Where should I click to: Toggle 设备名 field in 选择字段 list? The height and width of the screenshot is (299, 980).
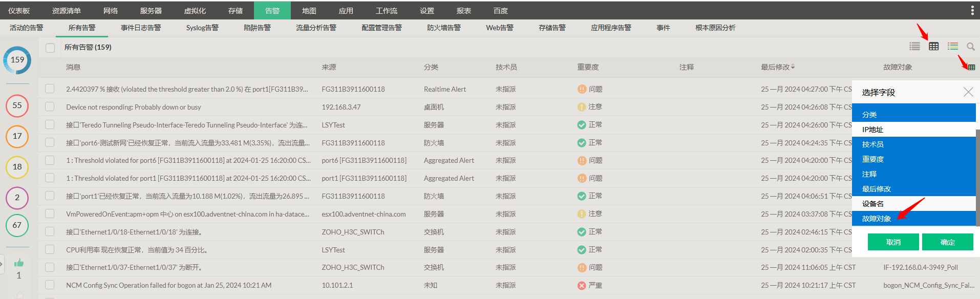914,204
